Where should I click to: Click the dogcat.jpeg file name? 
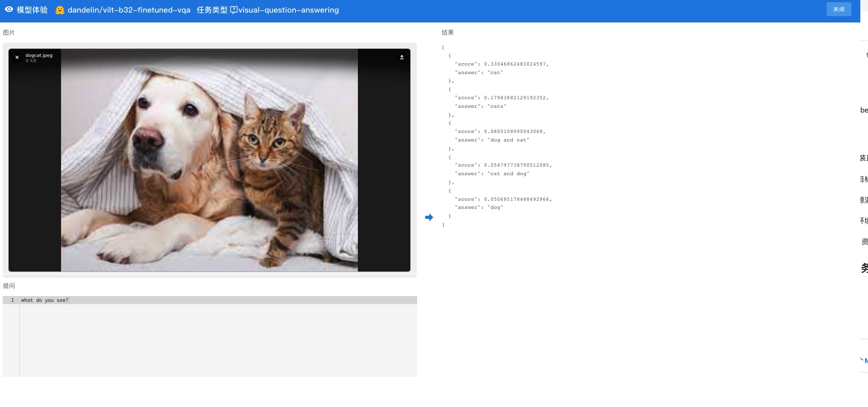coord(39,55)
